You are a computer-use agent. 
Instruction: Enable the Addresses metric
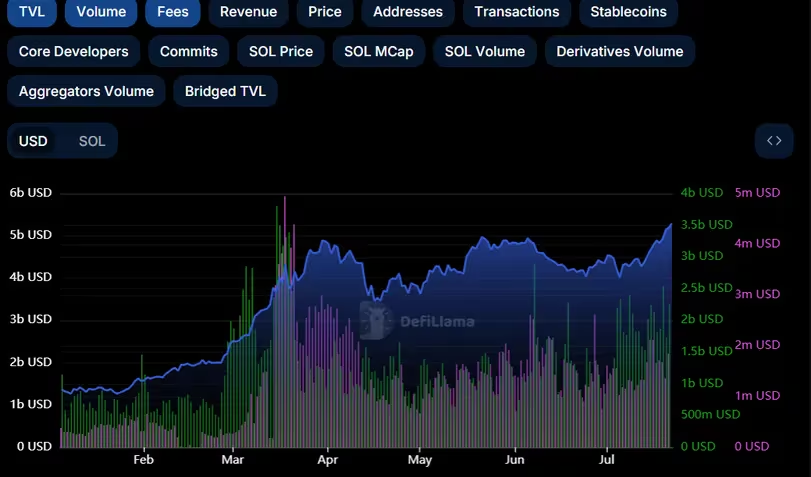pos(407,12)
